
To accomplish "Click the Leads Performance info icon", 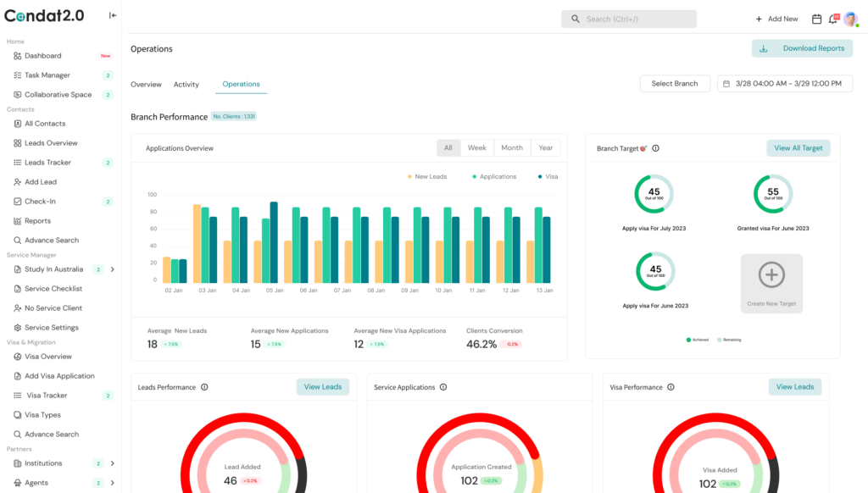I will click(204, 387).
